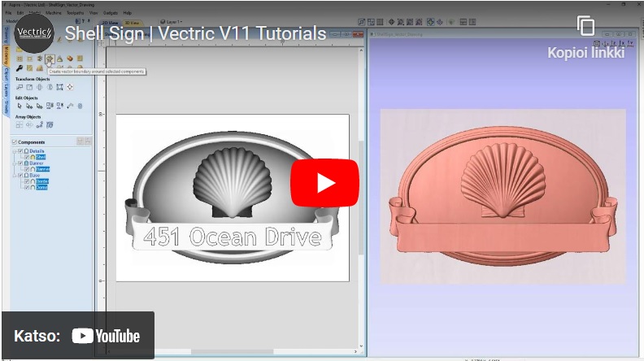Play the Shell Sign video
The image size is (644, 361).
(325, 183)
